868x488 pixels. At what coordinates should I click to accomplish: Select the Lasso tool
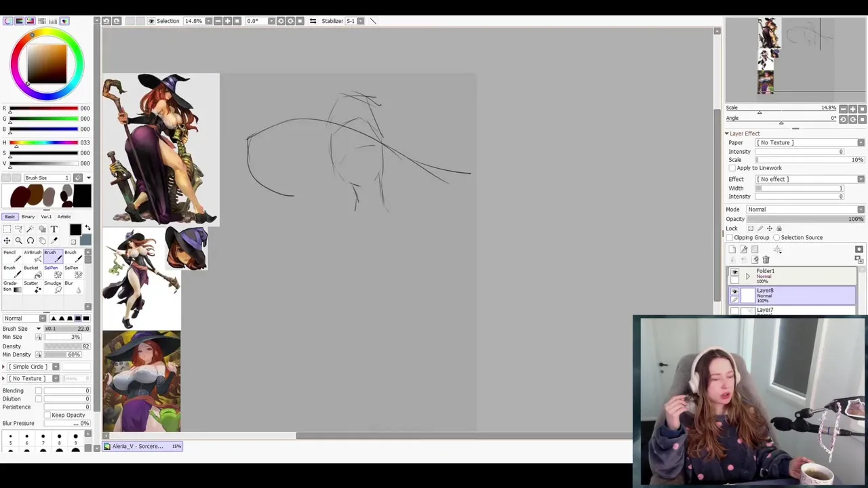(18, 229)
